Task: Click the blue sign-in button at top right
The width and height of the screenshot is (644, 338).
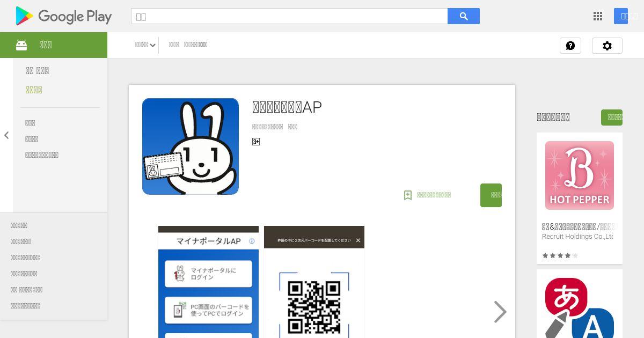Action: [x=621, y=16]
